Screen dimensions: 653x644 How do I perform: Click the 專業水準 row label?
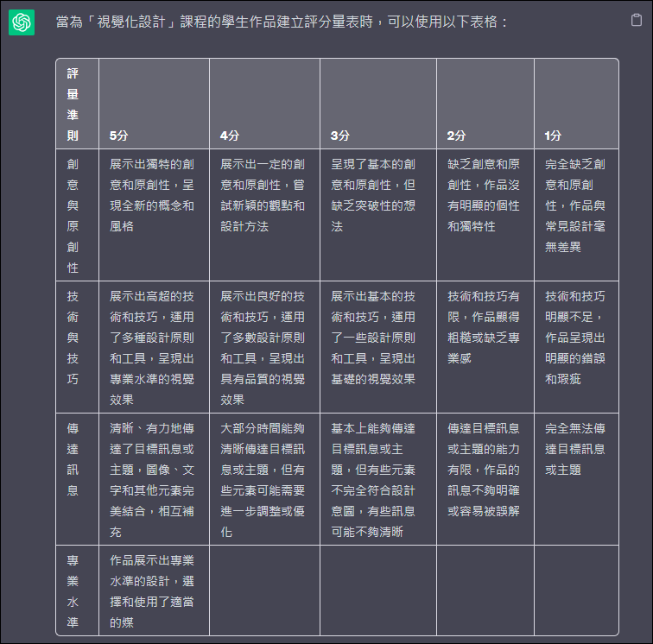coord(78,590)
